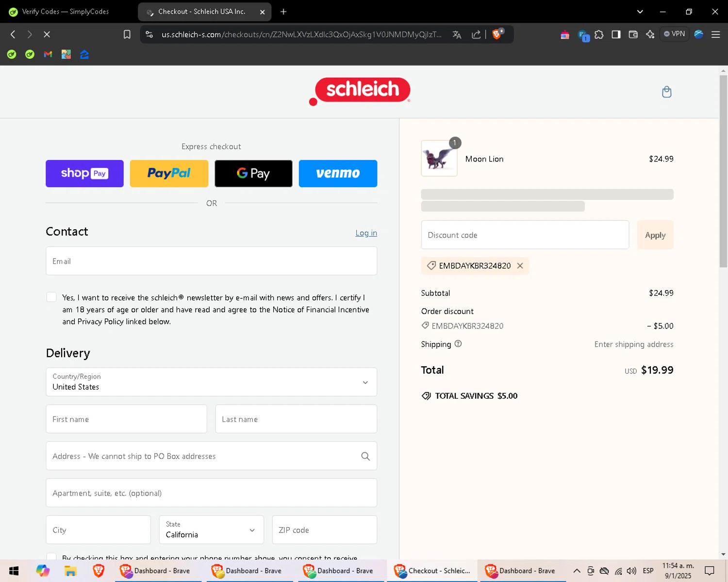This screenshot has width=728, height=582.
Task: Open the blue house bookmark icon
Action: 84,54
